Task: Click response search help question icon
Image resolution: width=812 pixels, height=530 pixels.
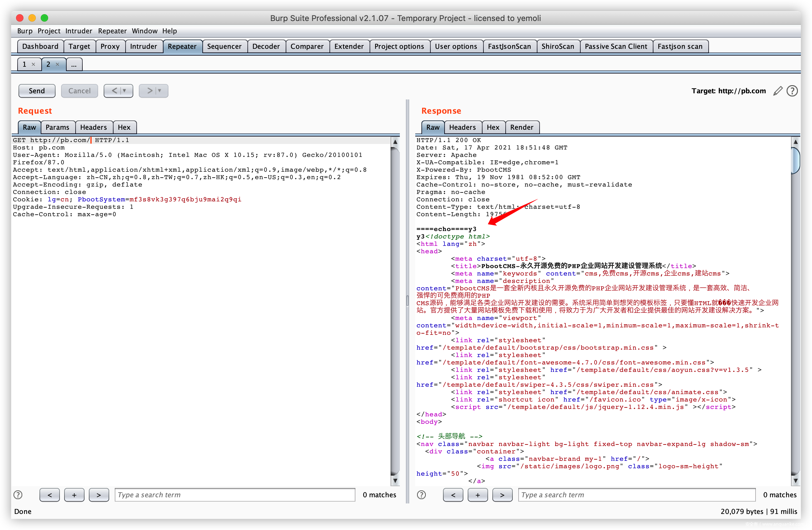Action: point(421,495)
